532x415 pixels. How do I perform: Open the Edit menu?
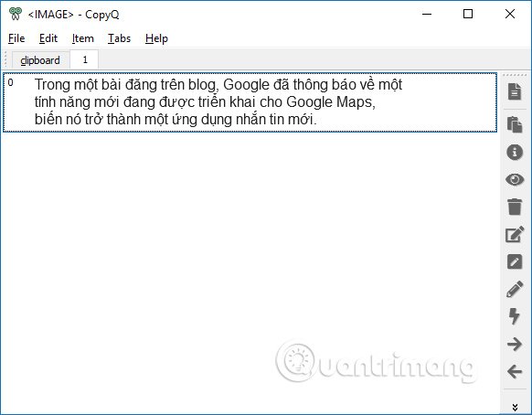coord(48,38)
